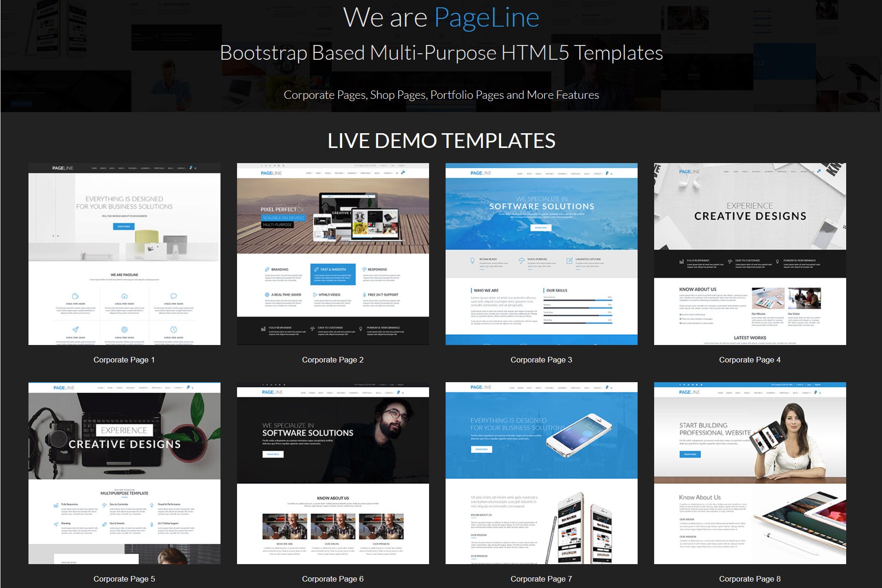The width and height of the screenshot is (882, 588).
Task: Click the Corporate Pages, Shop Pages tagline text
Action: point(441,95)
